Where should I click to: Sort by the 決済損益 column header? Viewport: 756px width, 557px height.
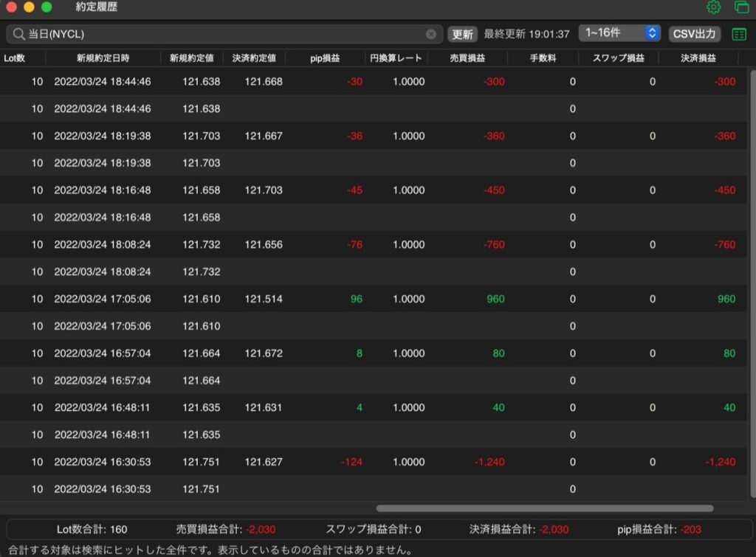pyautogui.click(x=698, y=58)
